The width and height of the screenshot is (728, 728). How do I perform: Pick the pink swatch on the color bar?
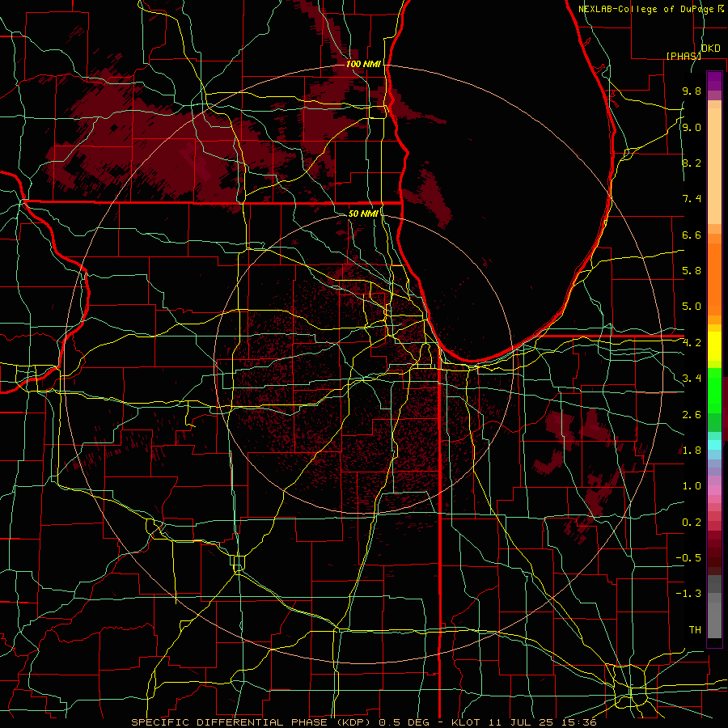click(x=714, y=490)
